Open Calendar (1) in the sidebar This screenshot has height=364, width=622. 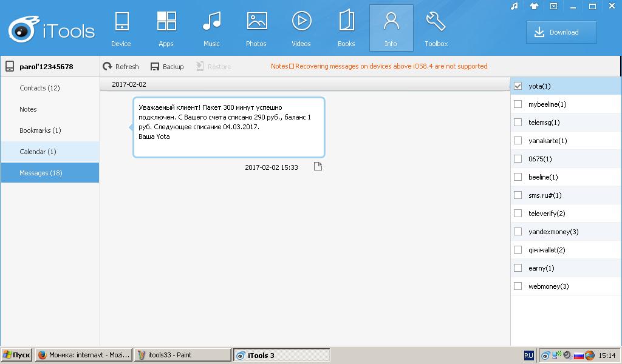[50, 152]
